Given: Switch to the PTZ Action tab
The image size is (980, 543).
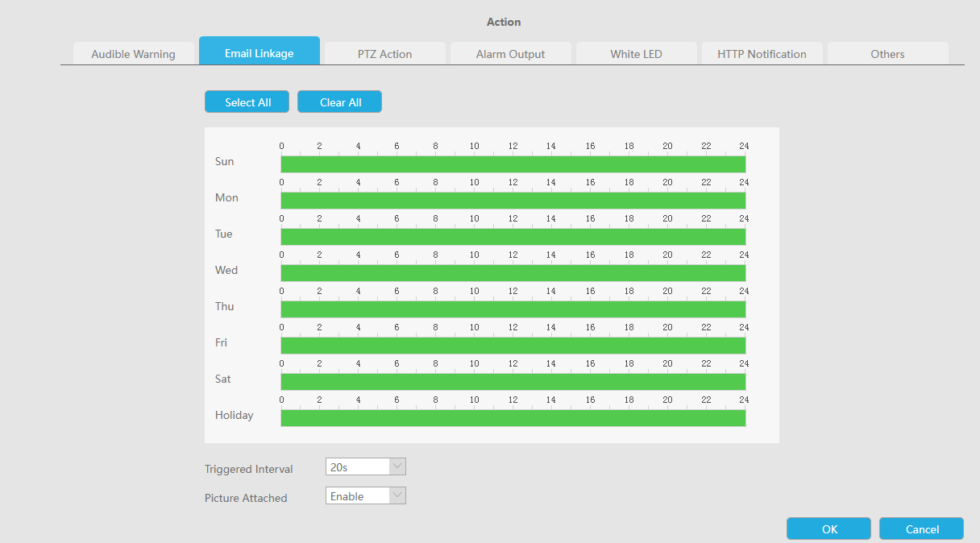Looking at the screenshot, I should click(x=385, y=54).
